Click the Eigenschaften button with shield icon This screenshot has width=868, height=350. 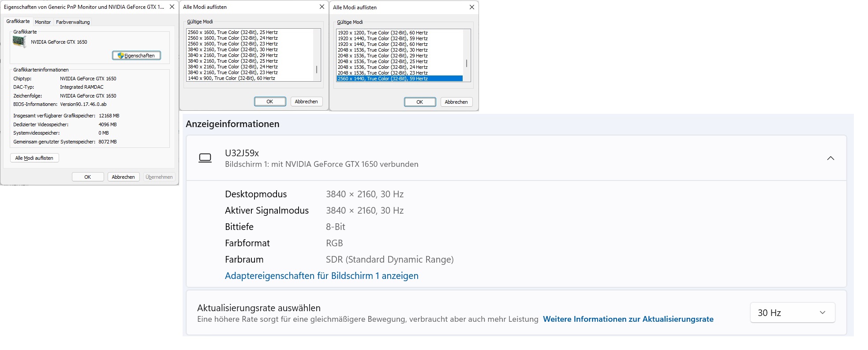pos(136,56)
